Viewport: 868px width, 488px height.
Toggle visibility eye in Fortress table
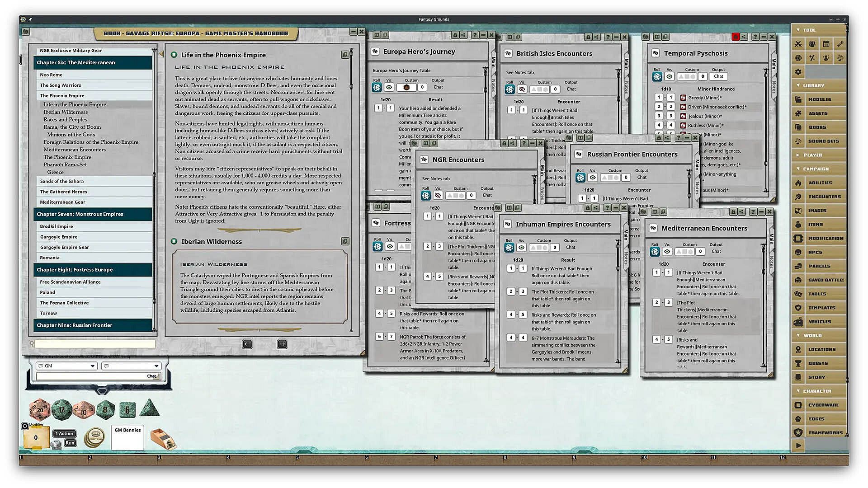[x=390, y=247]
